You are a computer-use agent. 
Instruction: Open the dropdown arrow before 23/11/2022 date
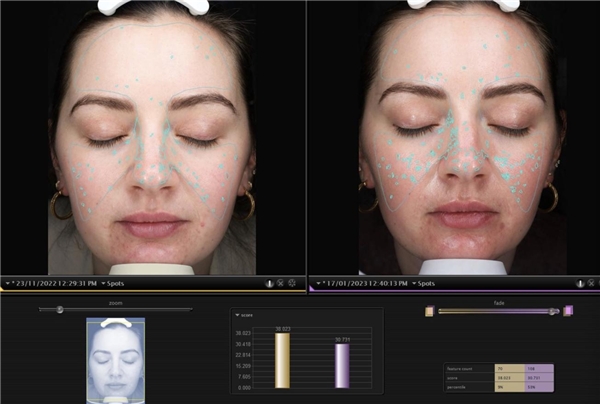tap(8, 283)
